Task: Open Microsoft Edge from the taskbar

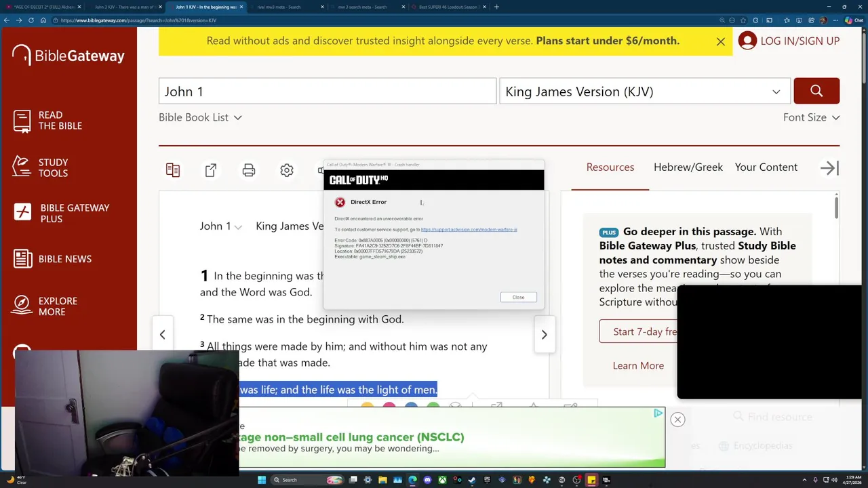Action: (413, 480)
